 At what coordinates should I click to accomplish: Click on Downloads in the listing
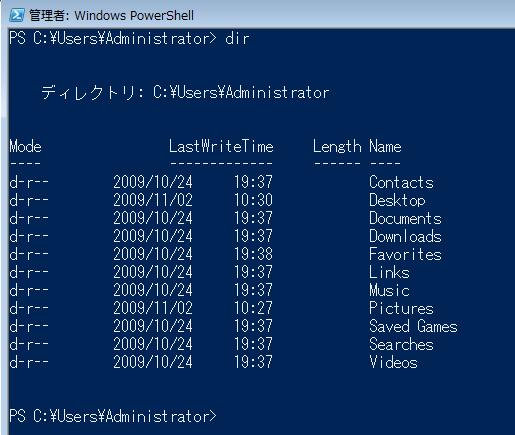click(x=405, y=236)
